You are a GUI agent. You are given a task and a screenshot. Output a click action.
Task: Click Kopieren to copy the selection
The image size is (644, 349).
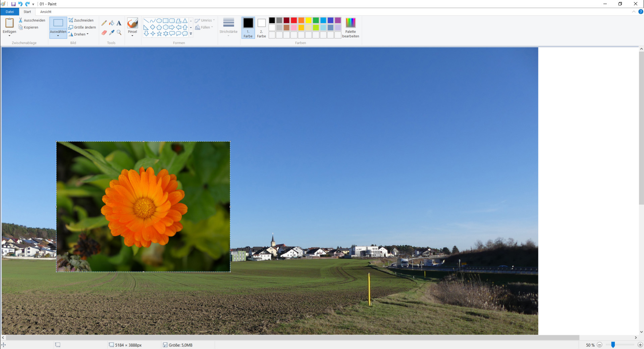(29, 28)
